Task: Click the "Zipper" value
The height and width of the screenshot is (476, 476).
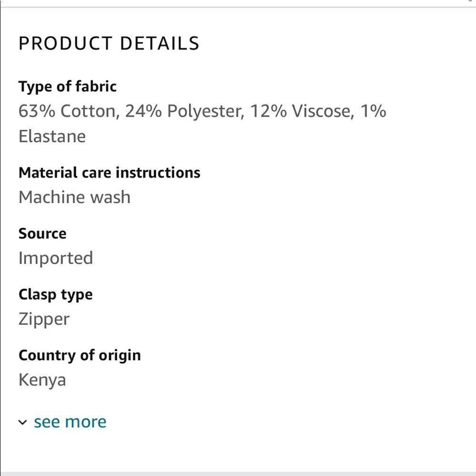Action: (x=44, y=319)
